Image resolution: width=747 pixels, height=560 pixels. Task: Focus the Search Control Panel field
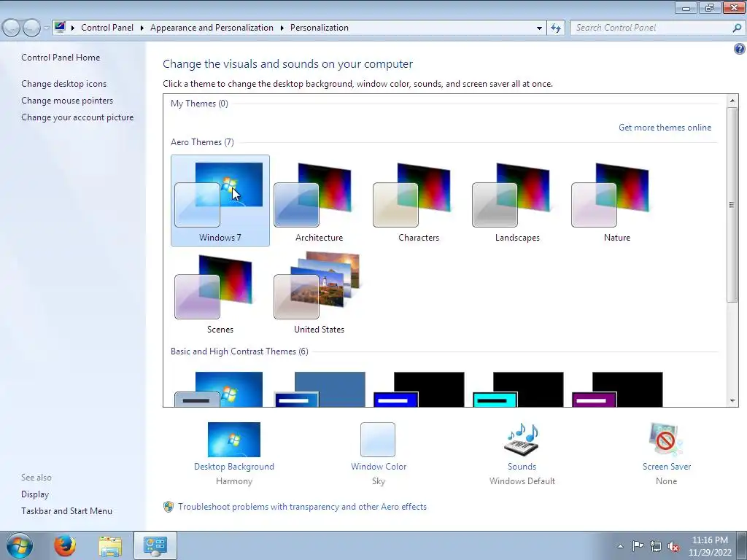coord(651,28)
